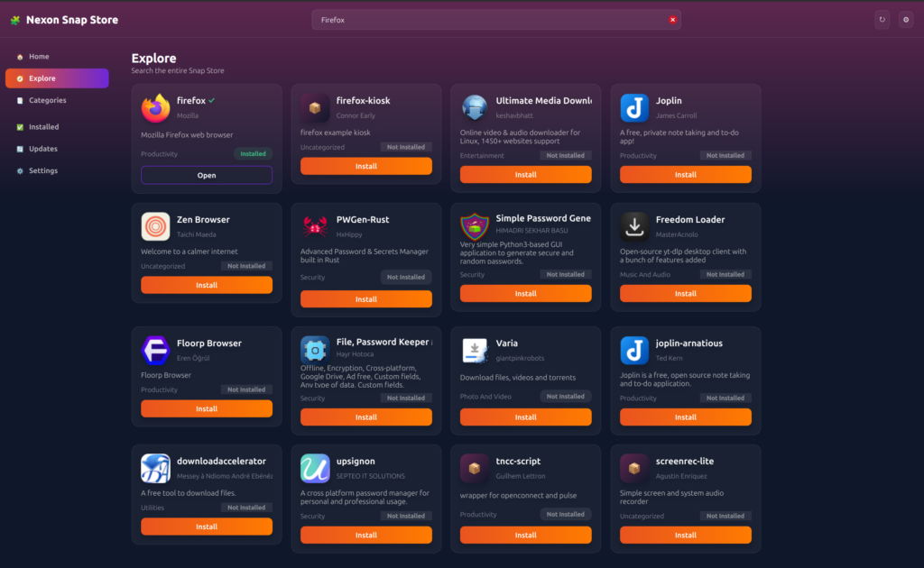The width and height of the screenshot is (924, 568).
Task: Clear the search with red X
Action: 672,20
